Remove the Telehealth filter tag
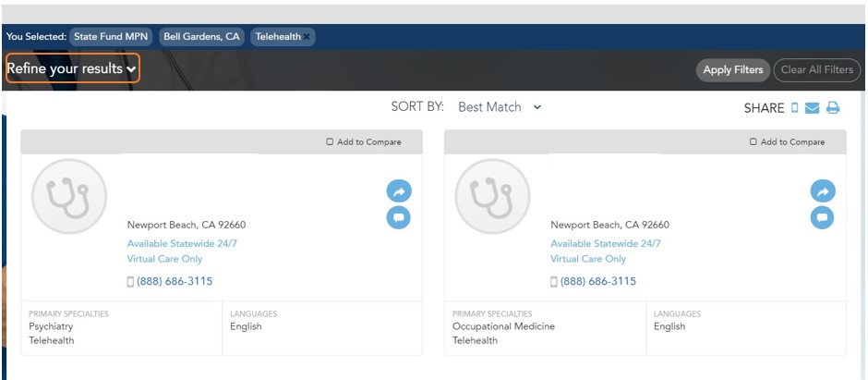Viewport: 868px width, 380px height. pyautogui.click(x=307, y=37)
